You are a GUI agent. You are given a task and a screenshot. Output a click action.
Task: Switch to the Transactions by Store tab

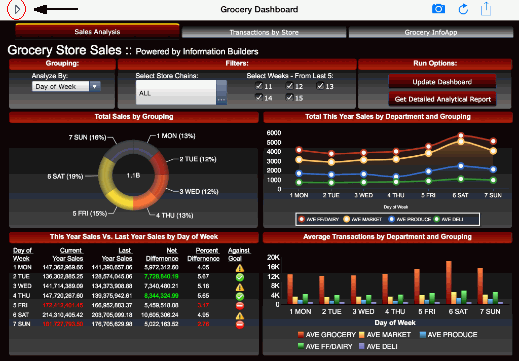(x=264, y=32)
